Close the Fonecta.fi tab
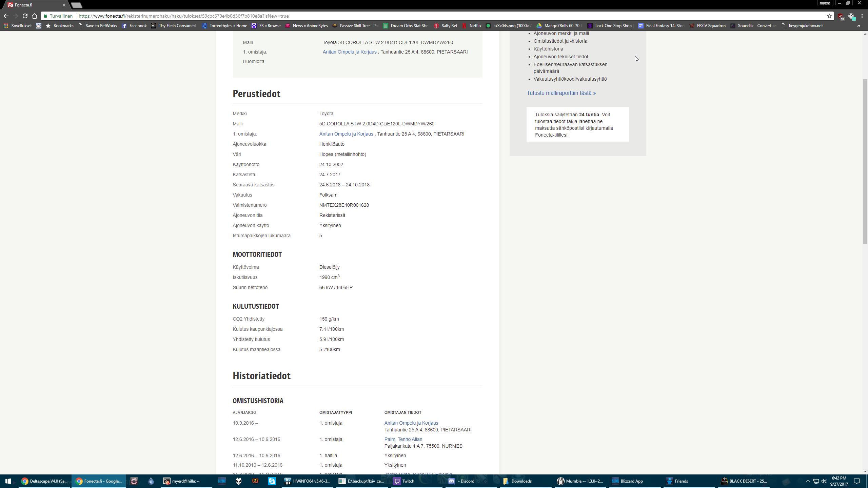Screen dimensions: 868x488 pos(64,5)
